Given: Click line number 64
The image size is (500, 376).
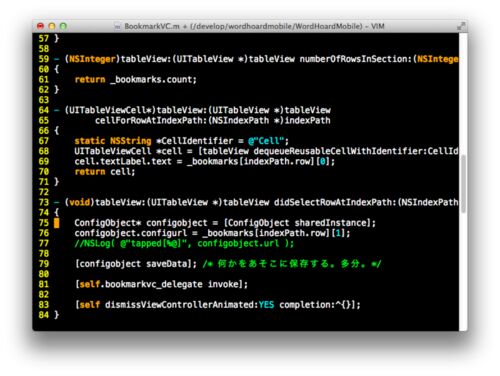Looking at the screenshot, I should 44,110.
